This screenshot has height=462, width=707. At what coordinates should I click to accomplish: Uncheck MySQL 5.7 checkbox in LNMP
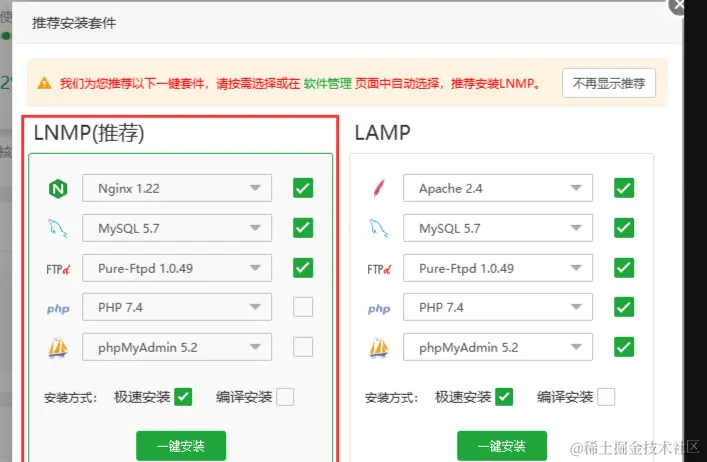(x=303, y=228)
